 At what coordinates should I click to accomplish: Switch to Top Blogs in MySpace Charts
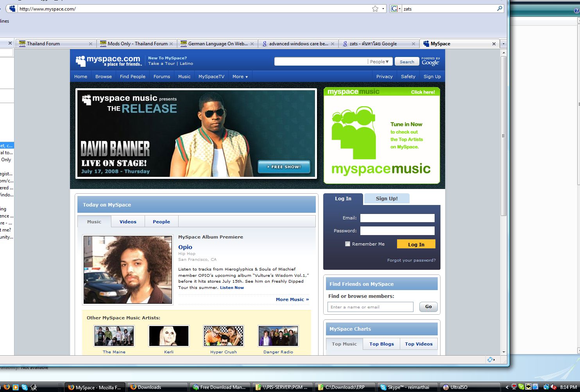381,344
